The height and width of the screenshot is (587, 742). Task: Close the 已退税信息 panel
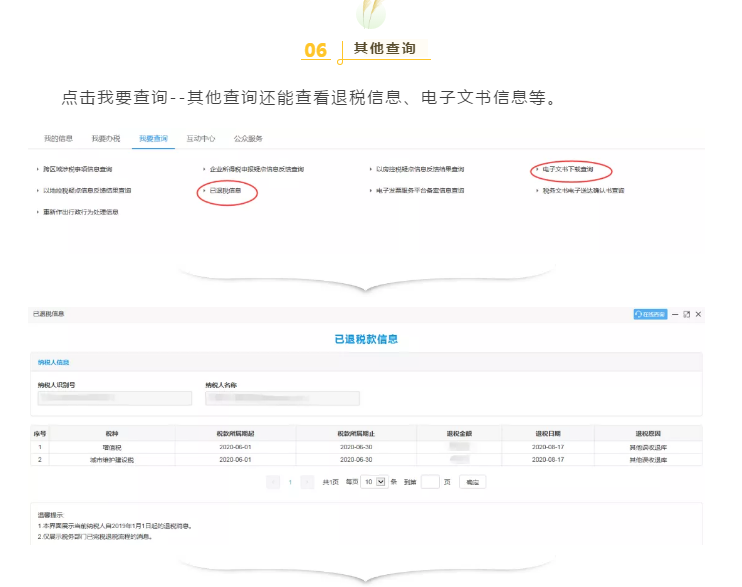point(698,314)
